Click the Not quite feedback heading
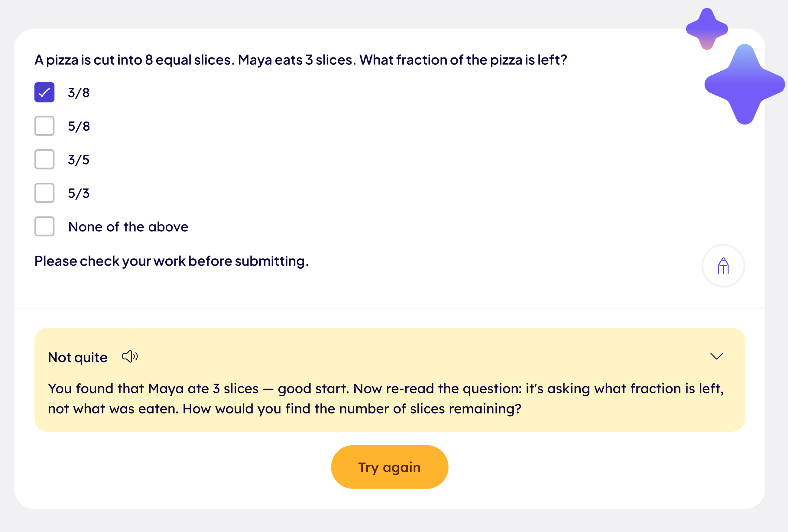This screenshot has width=788, height=532. click(78, 357)
